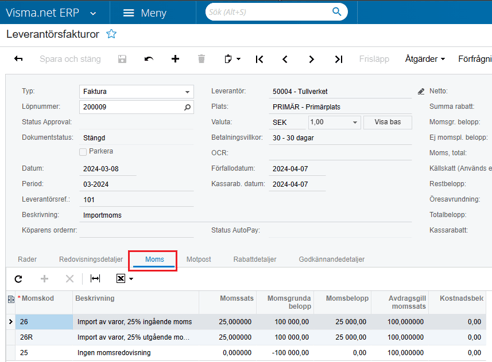The image size is (492, 362).
Task: Focus the Sök search field
Action: click(268, 12)
